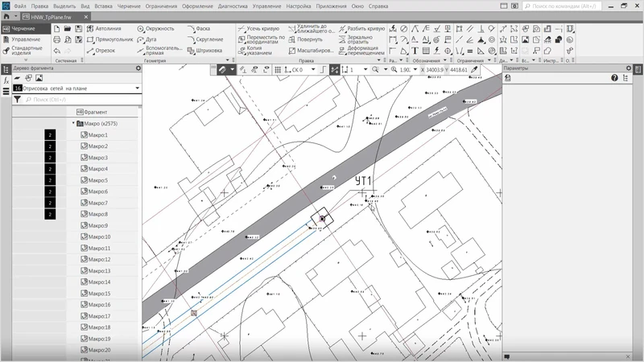The width and height of the screenshot is (644, 362).
Task: Toggle Макро:3 checkbox in fragment tree
Action: click(84, 158)
